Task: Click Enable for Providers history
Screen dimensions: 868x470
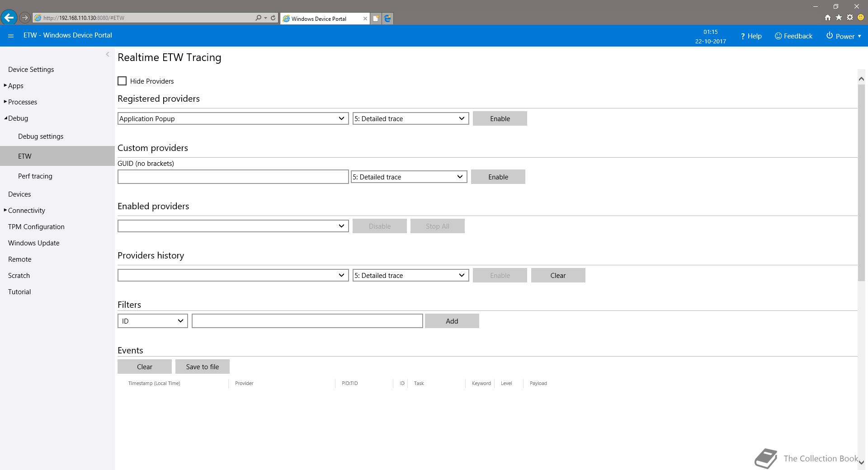Action: point(500,275)
